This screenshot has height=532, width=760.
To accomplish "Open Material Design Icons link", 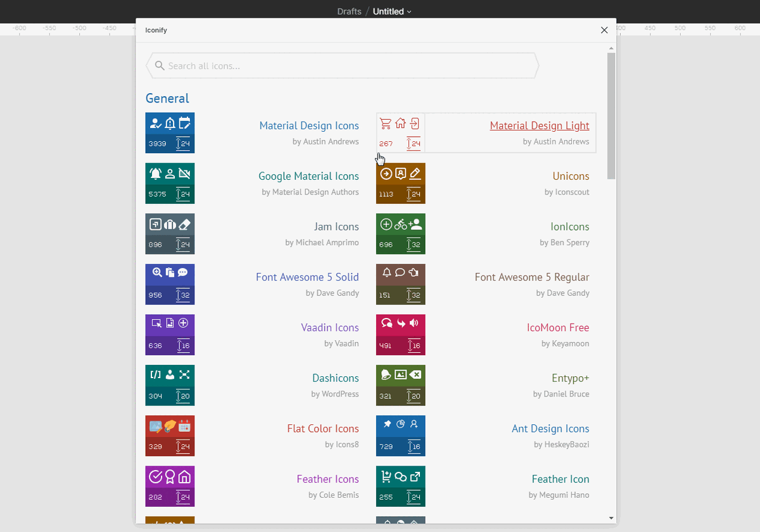I will click(309, 125).
